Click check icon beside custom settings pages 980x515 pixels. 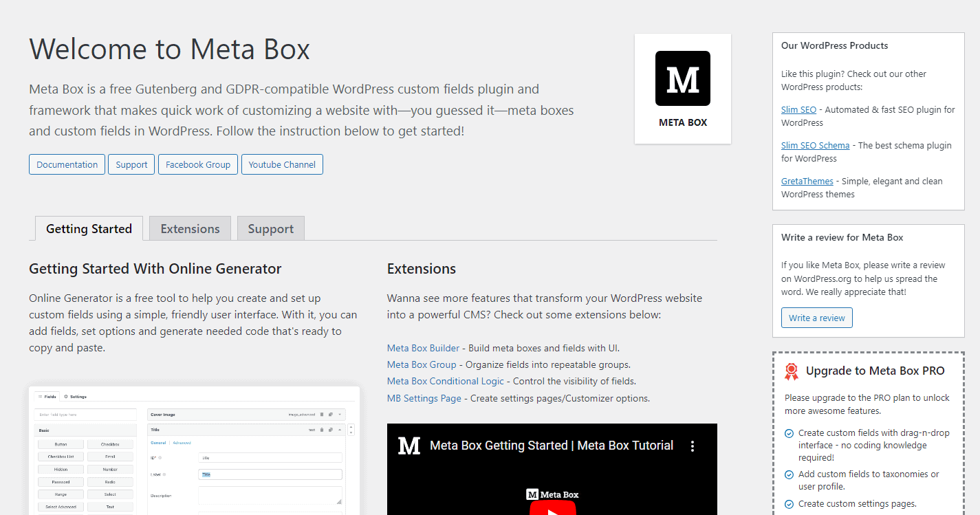point(789,504)
